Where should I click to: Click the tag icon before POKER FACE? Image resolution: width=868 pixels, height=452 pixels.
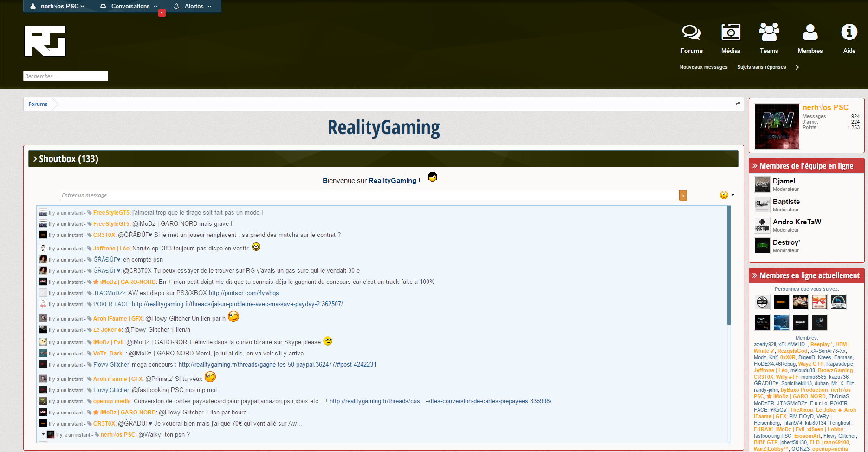[x=90, y=304]
